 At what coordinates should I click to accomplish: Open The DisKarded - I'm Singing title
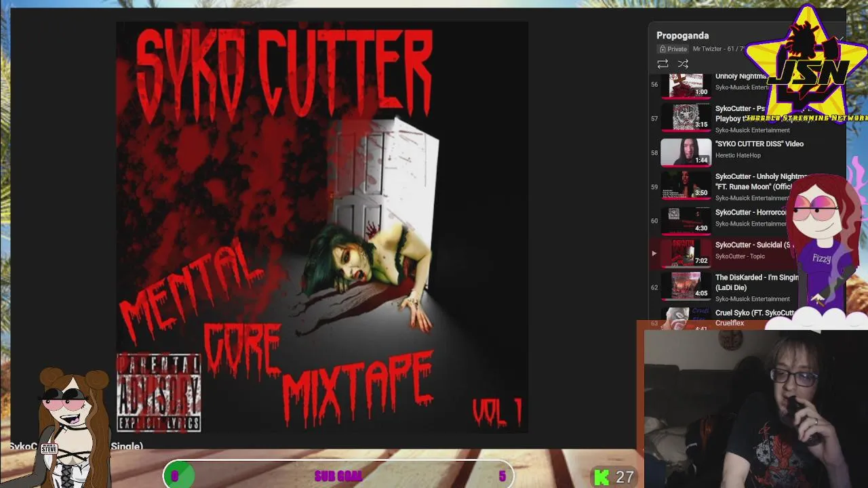click(x=757, y=282)
